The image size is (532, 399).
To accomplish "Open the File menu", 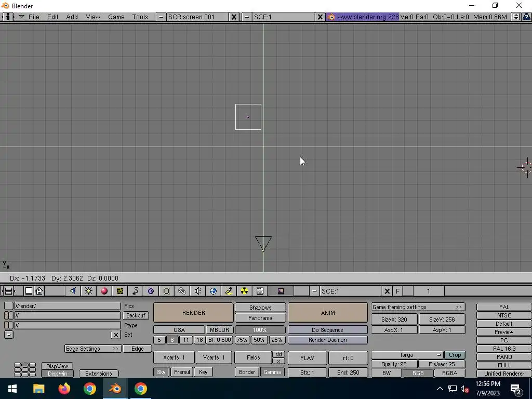I will (34, 17).
